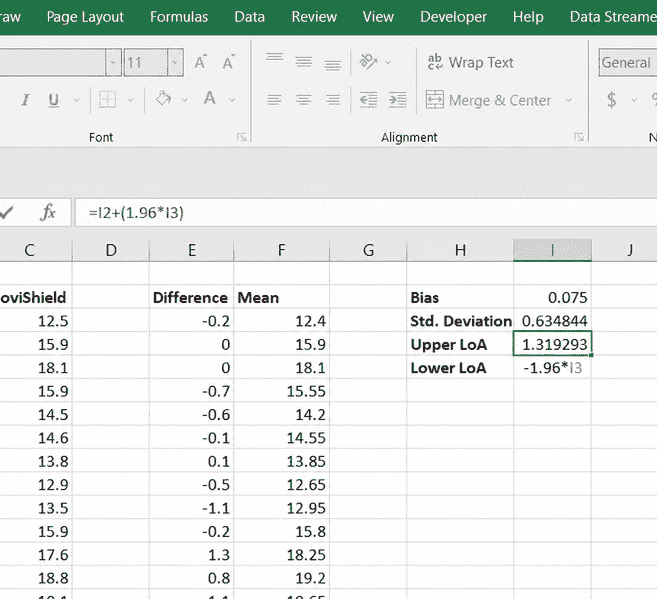Click the Difference header cell
This screenshot has width=657, height=599.
tap(191, 298)
